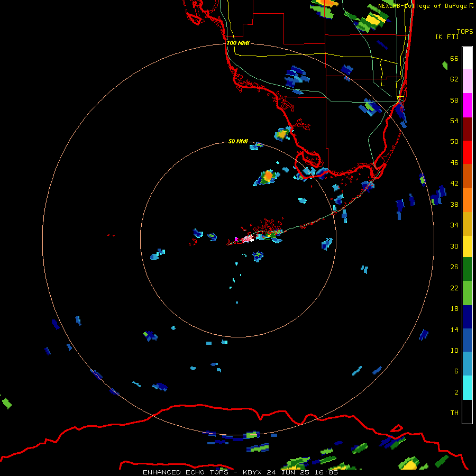The image size is (476, 476).
Task: Select the 22 value on the scale
Action: (454, 288)
